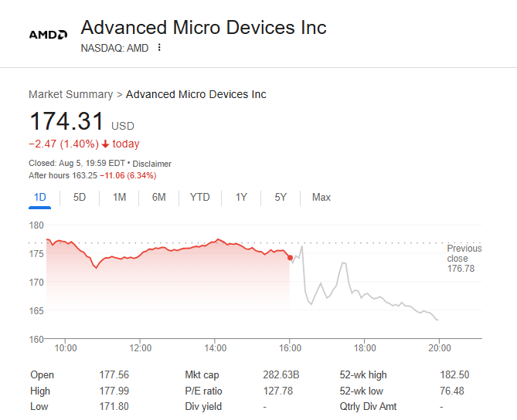
Task: Click the Previous close 176.78 label
Action: 464,259
